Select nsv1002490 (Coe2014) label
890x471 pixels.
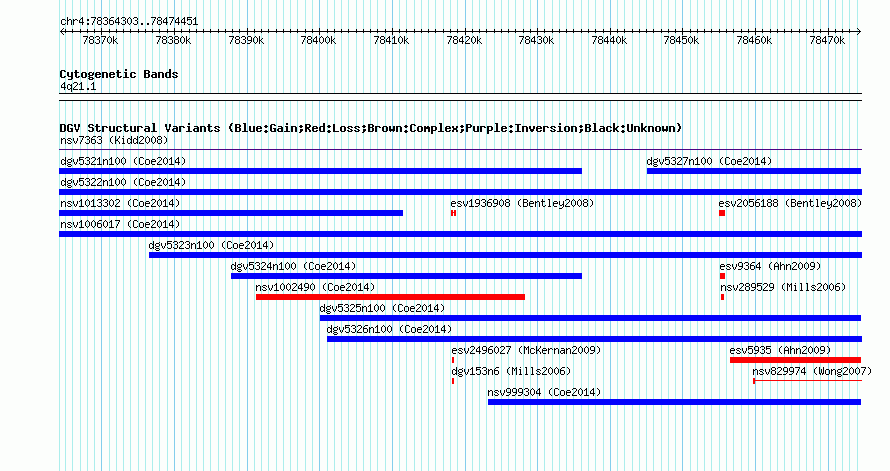pos(315,287)
